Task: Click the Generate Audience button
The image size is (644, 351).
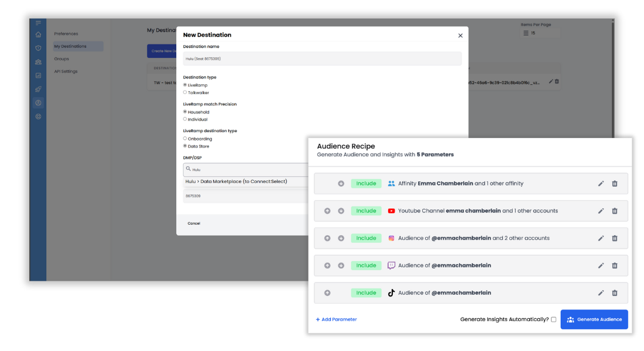Action: coord(594,319)
